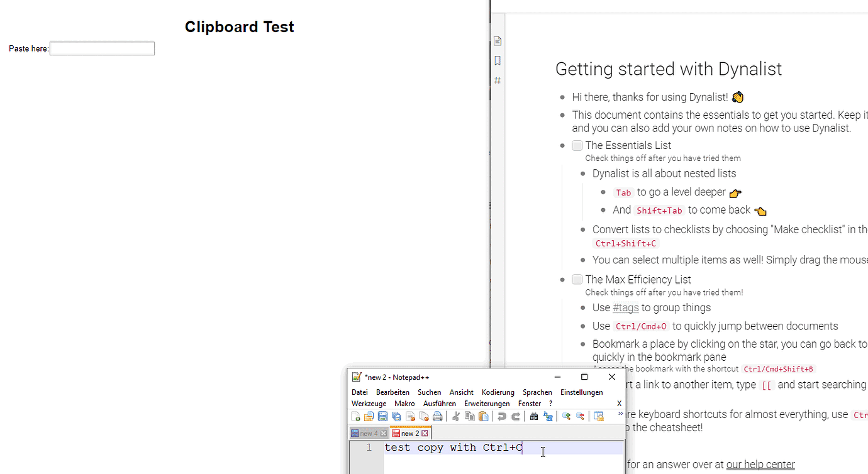Screen dimensions: 868x474
Task: Cut text using the scissors toolbar icon
Action: 456,416
